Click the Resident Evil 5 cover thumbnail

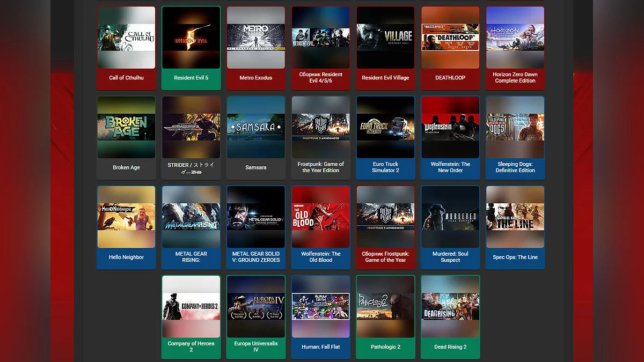(x=191, y=38)
